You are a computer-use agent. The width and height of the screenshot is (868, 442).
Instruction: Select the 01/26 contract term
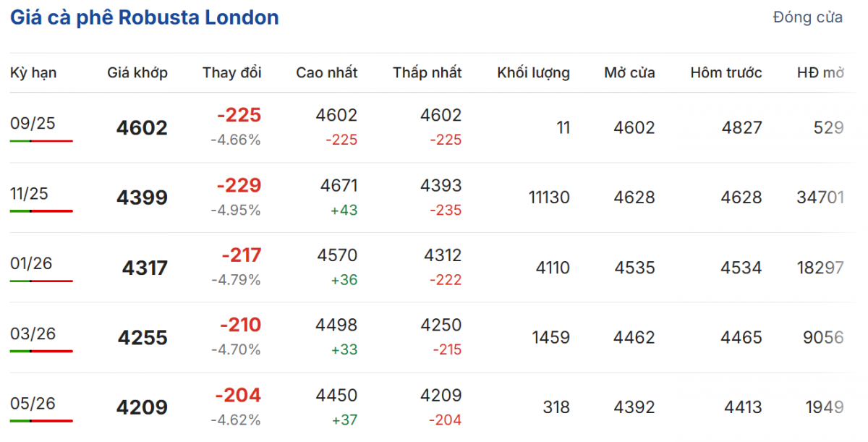(31, 263)
